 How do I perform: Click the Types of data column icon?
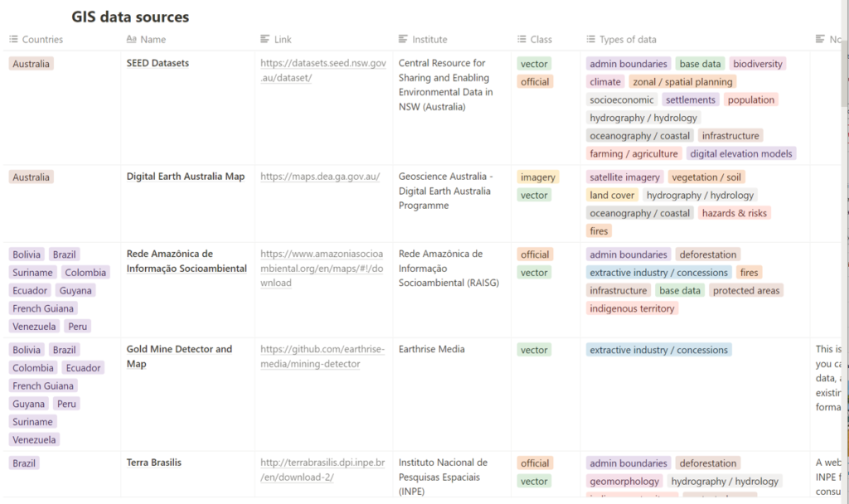tap(590, 40)
